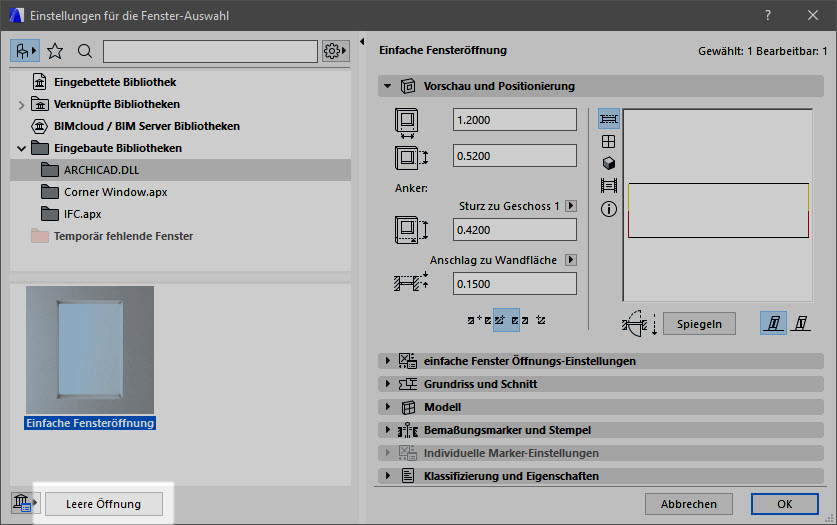The height and width of the screenshot is (525, 837).
Task: Collapse the Vorschau und Positionierung panel
Action: tap(388, 86)
